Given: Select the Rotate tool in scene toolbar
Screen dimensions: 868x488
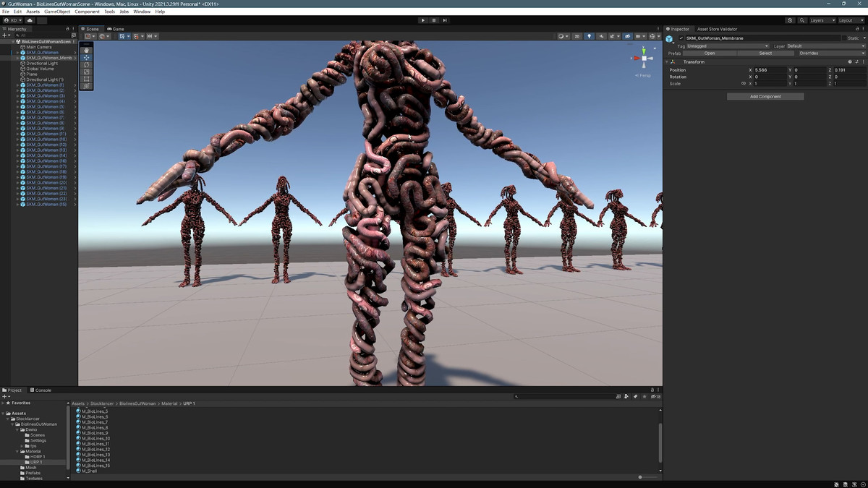Looking at the screenshot, I should click(87, 64).
